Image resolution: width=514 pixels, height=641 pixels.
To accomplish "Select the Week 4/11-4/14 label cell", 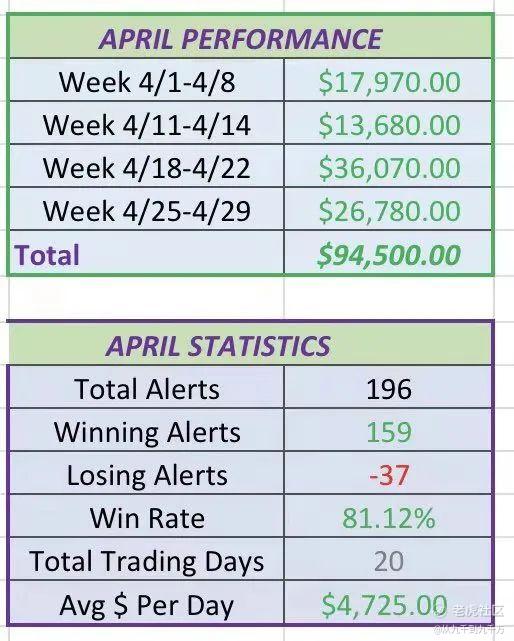I will click(x=147, y=123).
